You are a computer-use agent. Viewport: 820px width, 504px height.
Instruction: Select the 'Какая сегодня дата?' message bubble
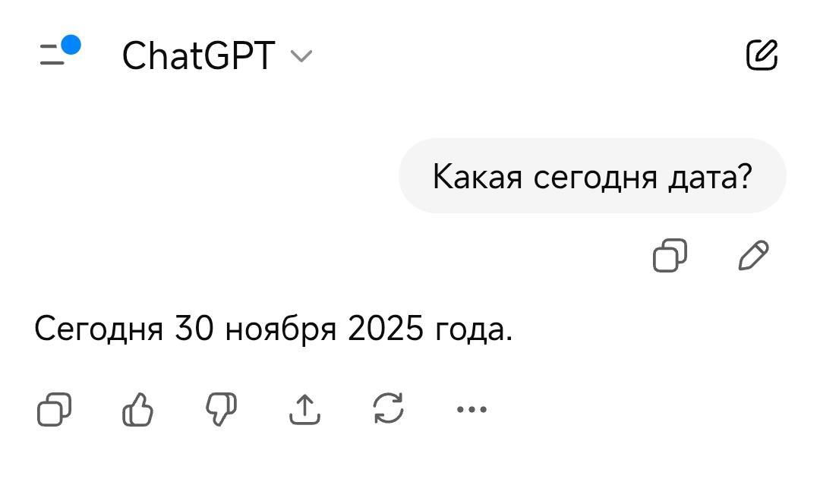(592, 176)
